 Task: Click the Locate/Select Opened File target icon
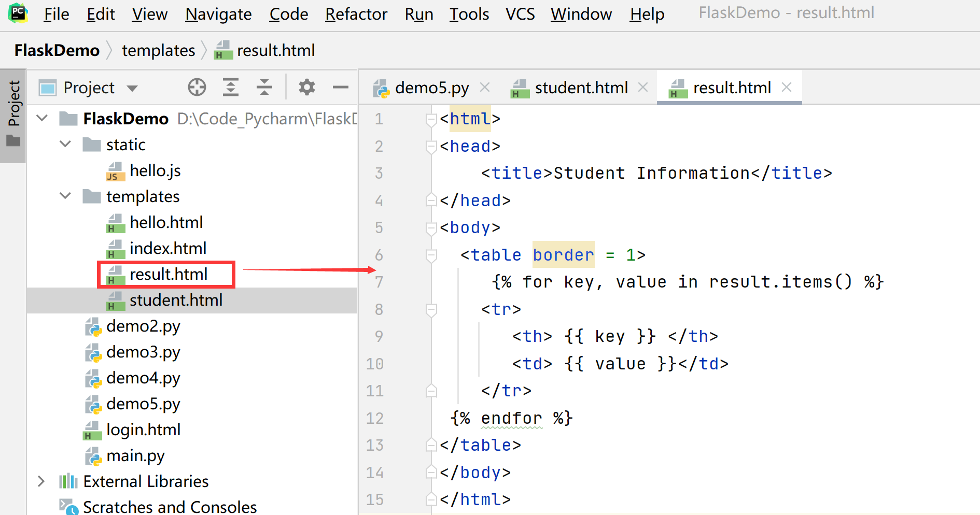coord(197,88)
